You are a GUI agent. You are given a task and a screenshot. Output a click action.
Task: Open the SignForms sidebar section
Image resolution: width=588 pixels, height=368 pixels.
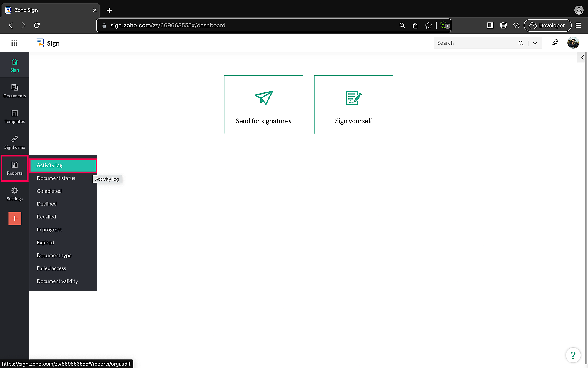[x=14, y=142]
